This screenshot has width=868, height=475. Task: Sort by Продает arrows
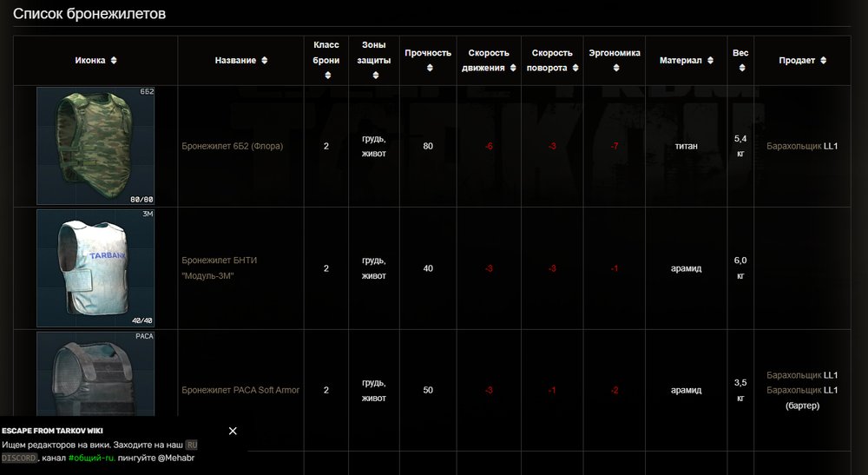(x=823, y=60)
